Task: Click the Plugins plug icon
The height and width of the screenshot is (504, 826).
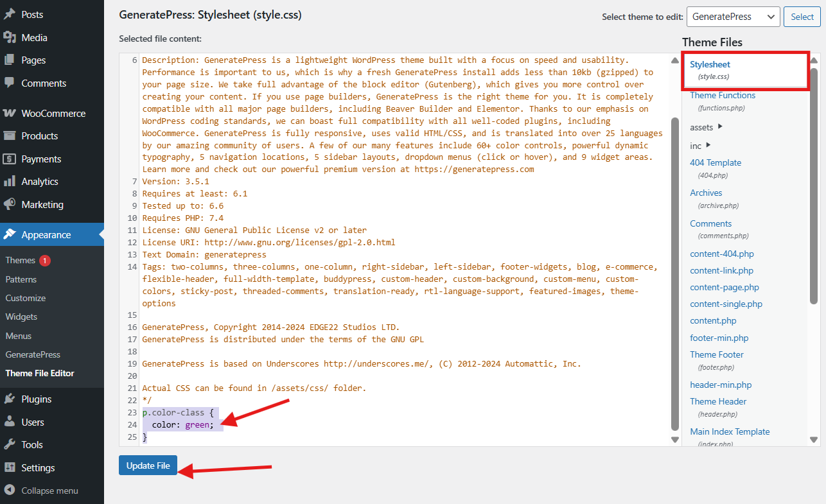Action: [x=10, y=399]
